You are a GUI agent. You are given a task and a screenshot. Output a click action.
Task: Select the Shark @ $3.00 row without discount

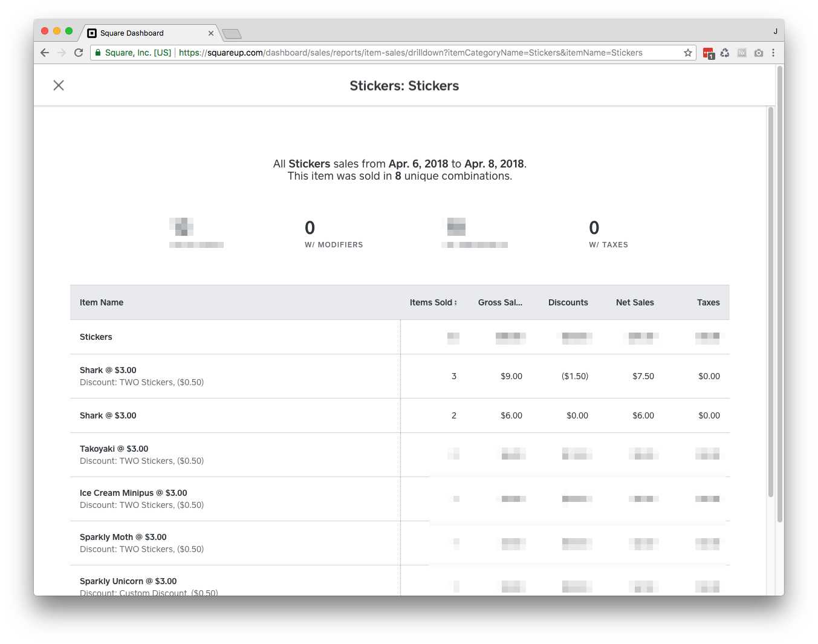pyautogui.click(x=400, y=415)
